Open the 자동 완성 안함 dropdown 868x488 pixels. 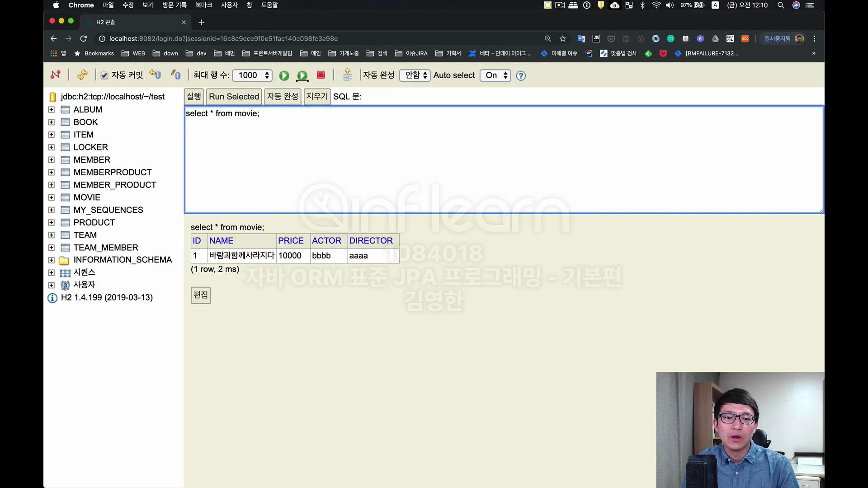415,75
